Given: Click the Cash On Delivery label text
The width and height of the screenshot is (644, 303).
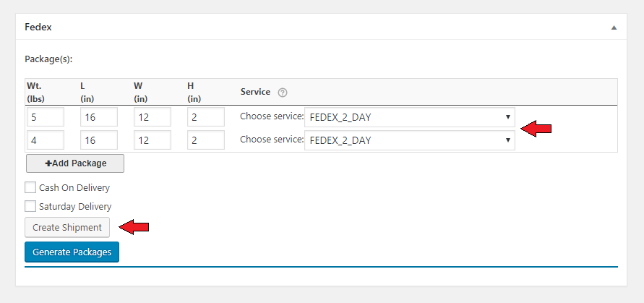Looking at the screenshot, I should [74, 188].
